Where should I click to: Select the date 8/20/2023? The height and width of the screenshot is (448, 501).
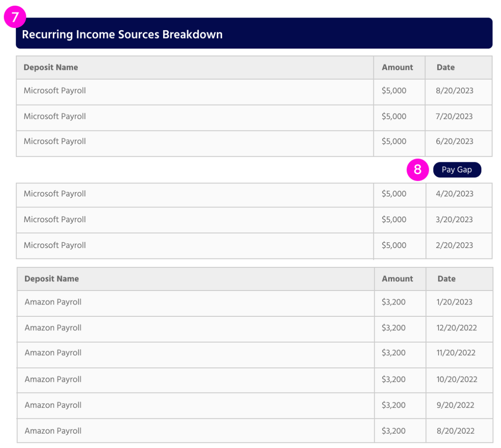tap(454, 91)
